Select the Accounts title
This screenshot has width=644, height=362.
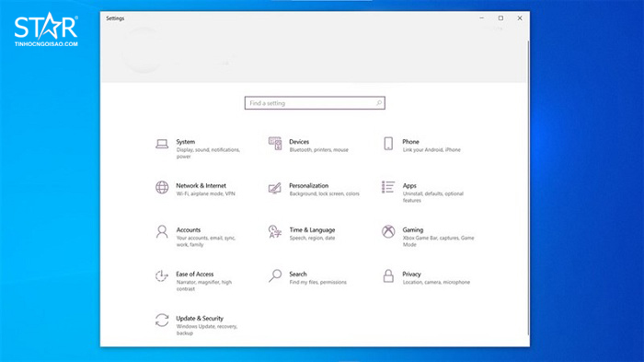click(x=189, y=230)
